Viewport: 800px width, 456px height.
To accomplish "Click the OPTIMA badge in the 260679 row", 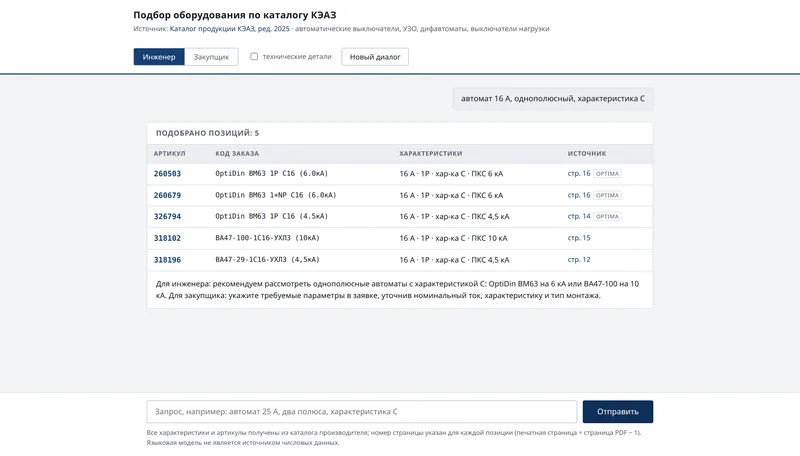I will [x=607, y=195].
